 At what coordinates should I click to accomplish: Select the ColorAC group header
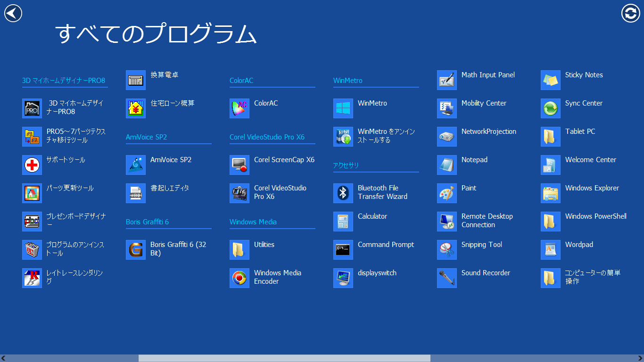tap(241, 81)
